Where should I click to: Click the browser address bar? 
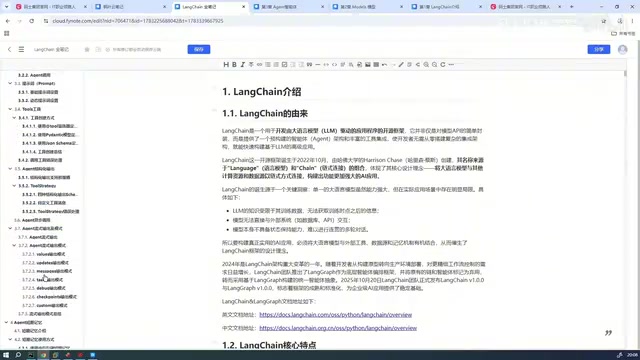pos(318,21)
